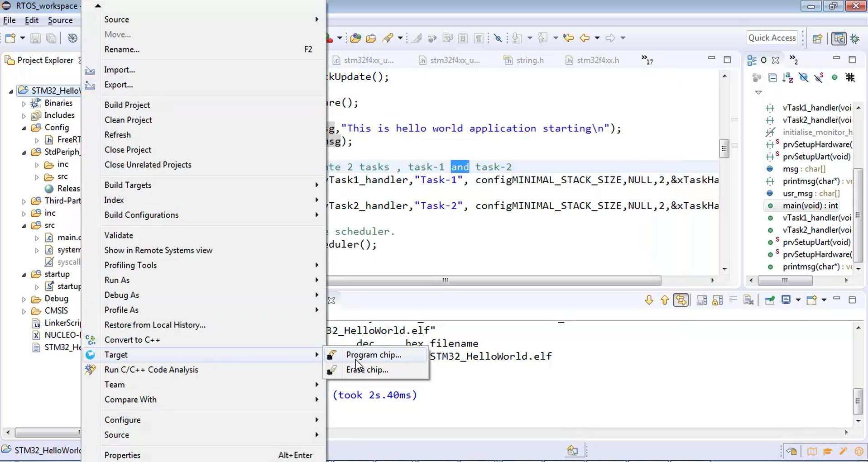Click Quick Access search field

click(772, 38)
